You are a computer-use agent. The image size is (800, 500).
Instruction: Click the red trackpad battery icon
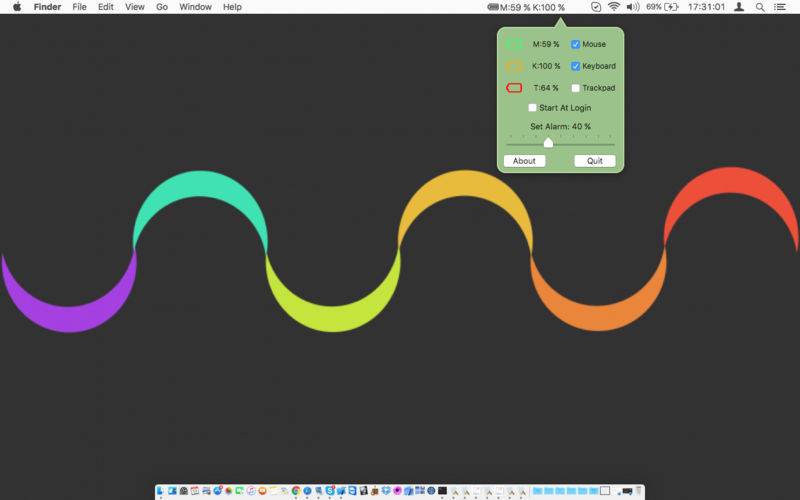click(x=514, y=88)
